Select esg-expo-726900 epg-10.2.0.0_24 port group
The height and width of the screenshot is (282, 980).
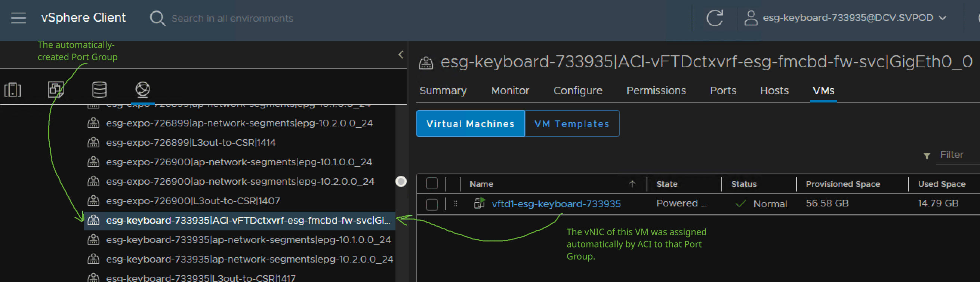pyautogui.click(x=240, y=181)
